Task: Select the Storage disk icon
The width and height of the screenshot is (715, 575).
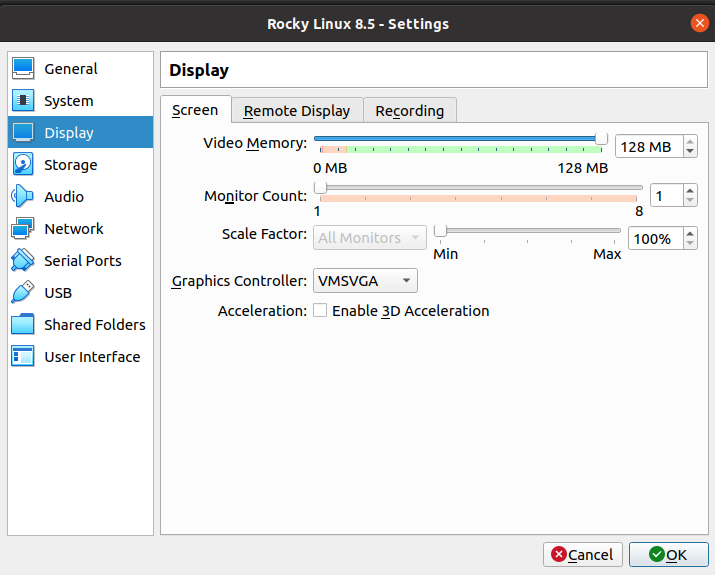Action: click(23, 165)
